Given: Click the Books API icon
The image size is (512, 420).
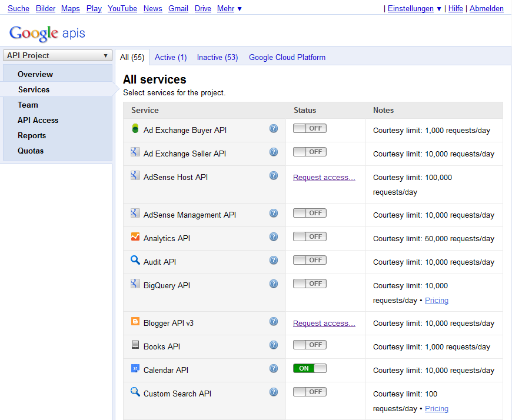Looking at the screenshot, I should click(135, 345).
